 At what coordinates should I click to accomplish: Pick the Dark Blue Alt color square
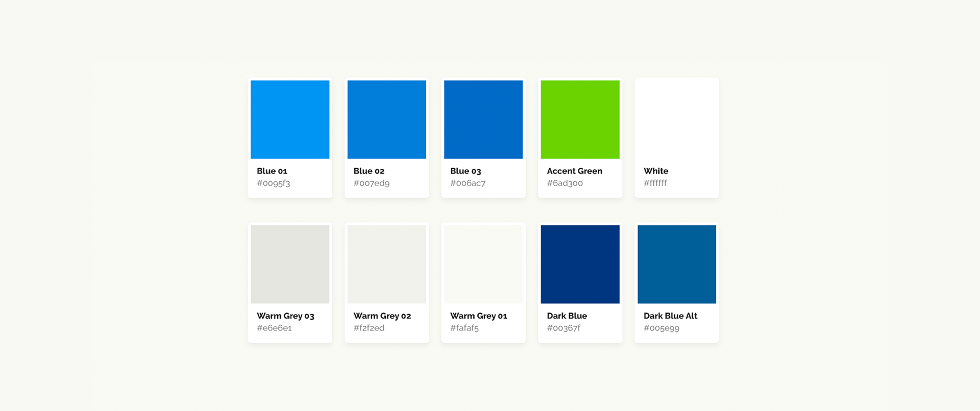pyautogui.click(x=677, y=264)
